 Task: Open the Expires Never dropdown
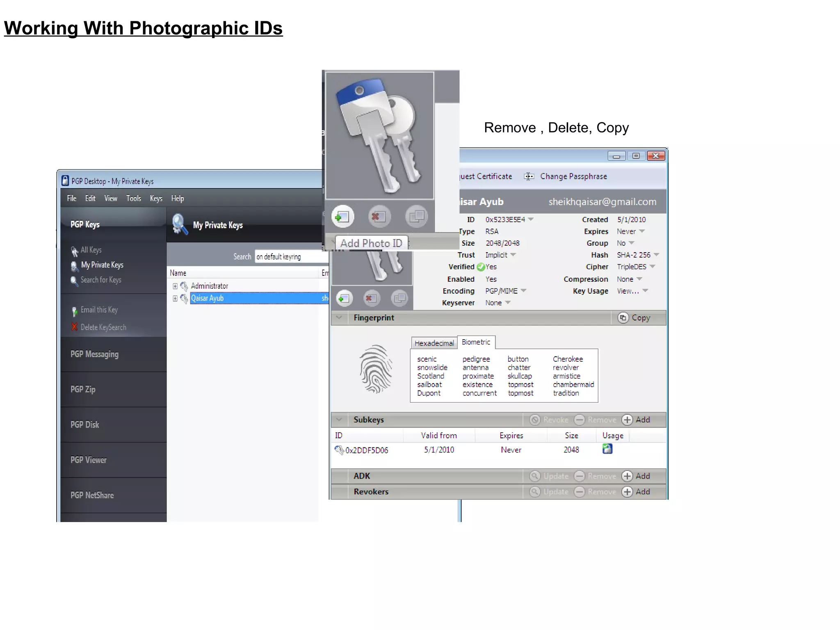pos(642,231)
